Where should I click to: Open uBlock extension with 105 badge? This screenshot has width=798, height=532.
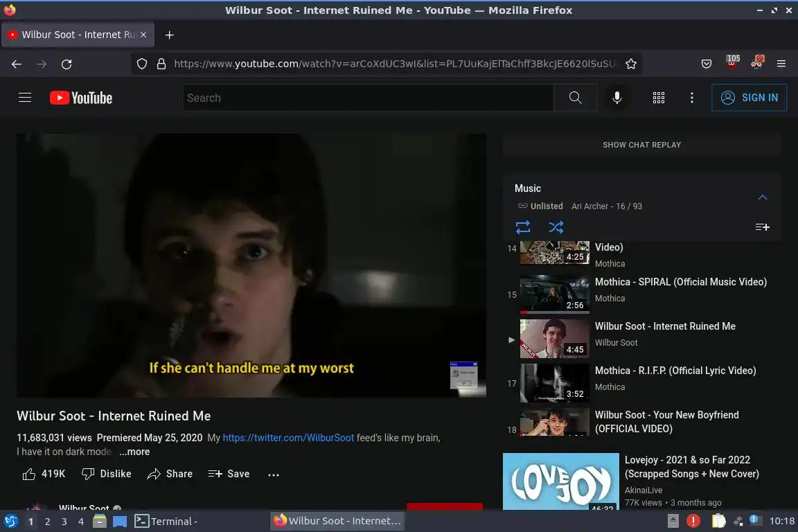pyautogui.click(x=732, y=62)
